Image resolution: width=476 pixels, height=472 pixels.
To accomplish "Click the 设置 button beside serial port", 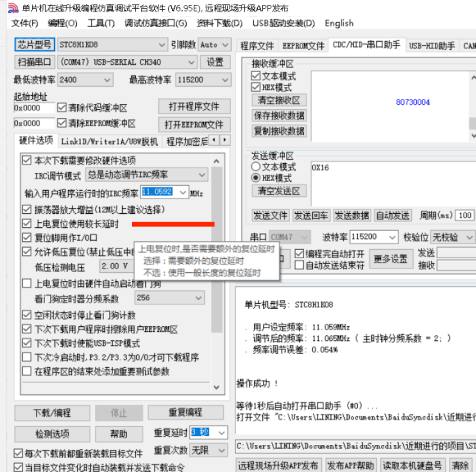I will (215, 62).
